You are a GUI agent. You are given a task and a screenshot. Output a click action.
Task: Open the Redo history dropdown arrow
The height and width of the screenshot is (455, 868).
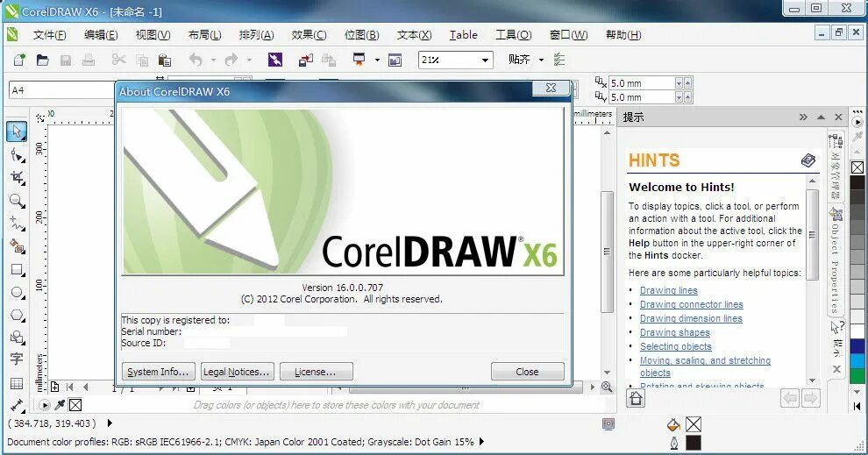pos(249,60)
